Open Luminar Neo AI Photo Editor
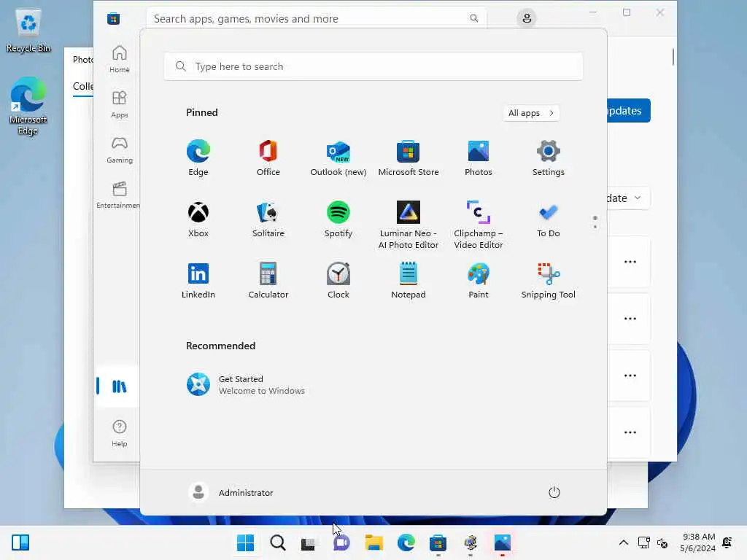Screen dimensions: 747x560 pyautogui.click(x=409, y=225)
